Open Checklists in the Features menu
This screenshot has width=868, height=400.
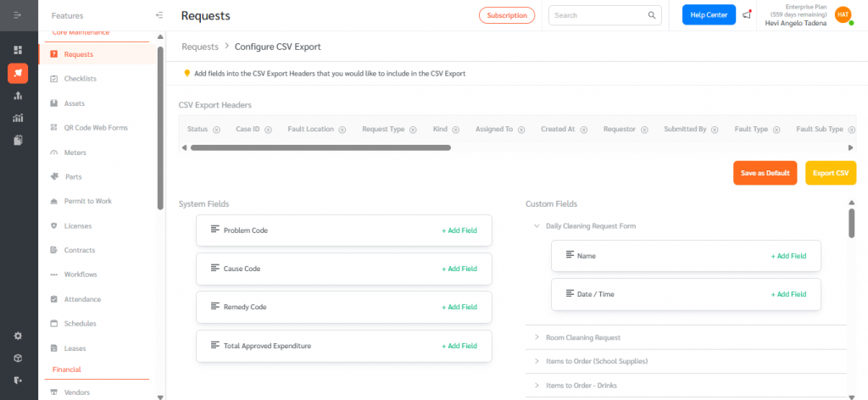pyautogui.click(x=80, y=79)
